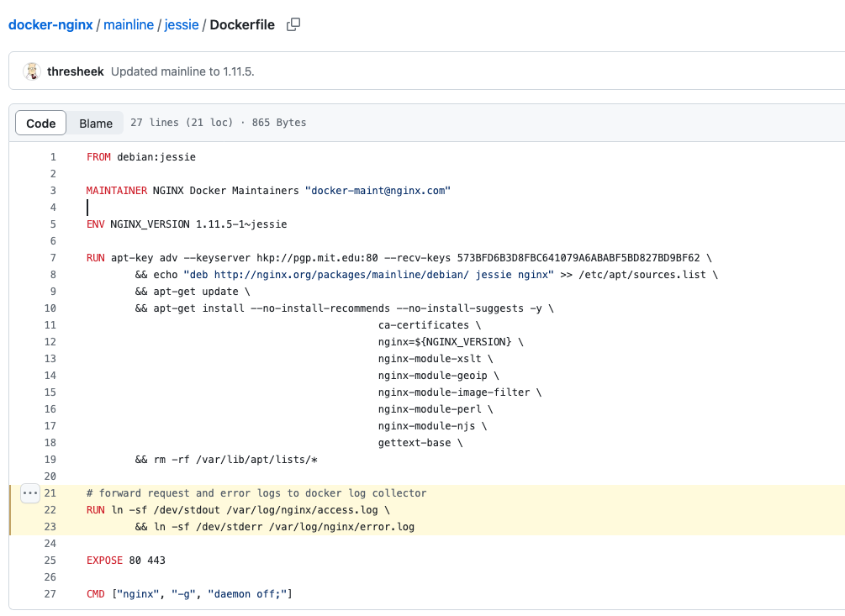Image resolution: width=845 pixels, height=616 pixels.
Task: Click the 'apt-key adv --keyserver' command line
Action: pyautogui.click(x=399, y=258)
